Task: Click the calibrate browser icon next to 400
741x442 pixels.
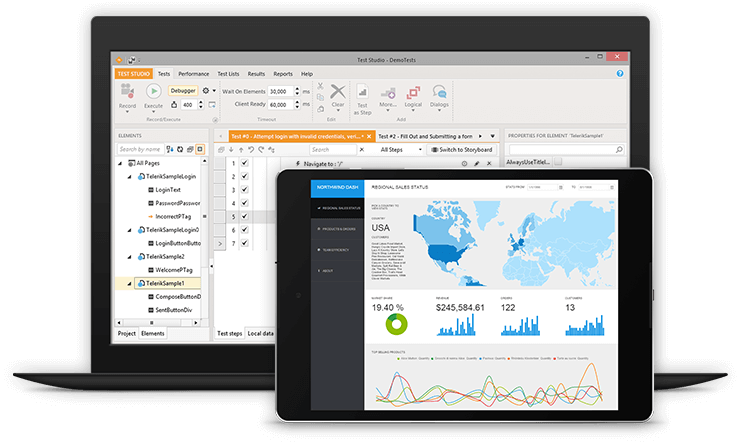Action: pyautogui.click(x=212, y=104)
